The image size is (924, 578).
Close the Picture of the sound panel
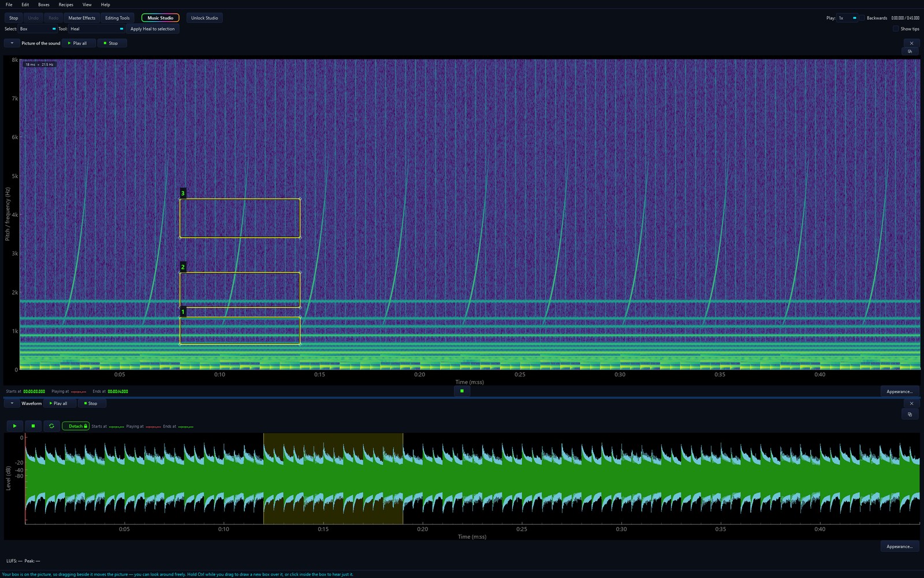click(x=911, y=43)
